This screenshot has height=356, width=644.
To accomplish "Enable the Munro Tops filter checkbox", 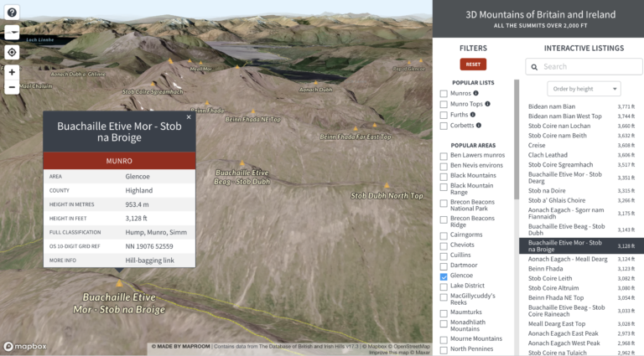I will [x=444, y=104].
